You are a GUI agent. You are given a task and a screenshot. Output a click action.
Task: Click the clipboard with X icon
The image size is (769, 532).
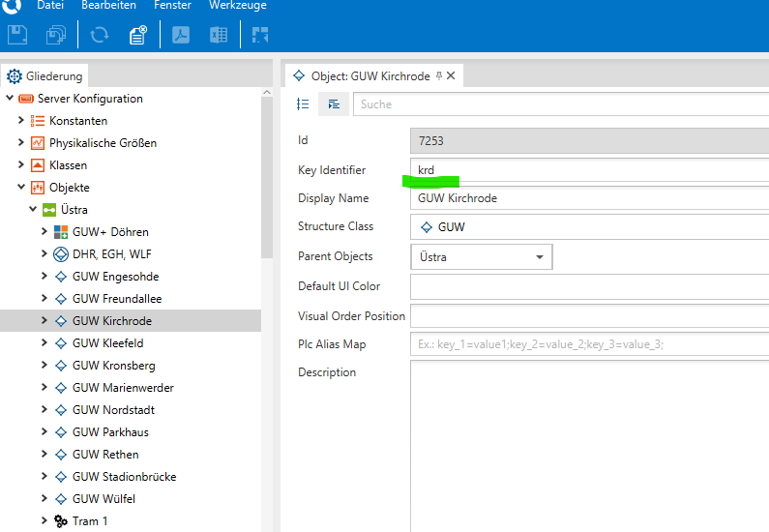(x=138, y=35)
